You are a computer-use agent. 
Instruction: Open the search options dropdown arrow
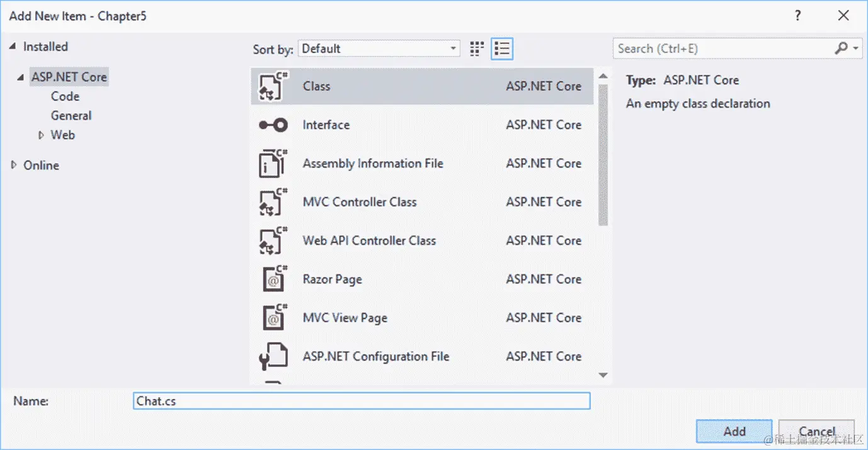click(x=856, y=48)
